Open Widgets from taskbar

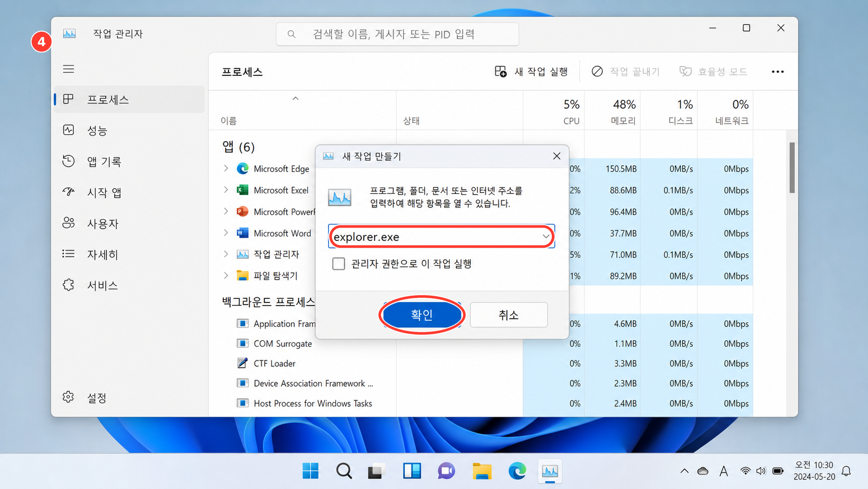click(412, 471)
